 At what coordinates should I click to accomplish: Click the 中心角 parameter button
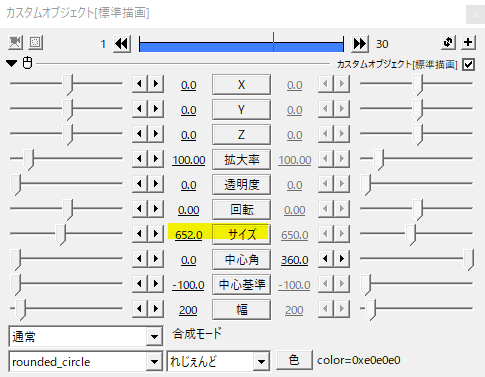(x=241, y=259)
